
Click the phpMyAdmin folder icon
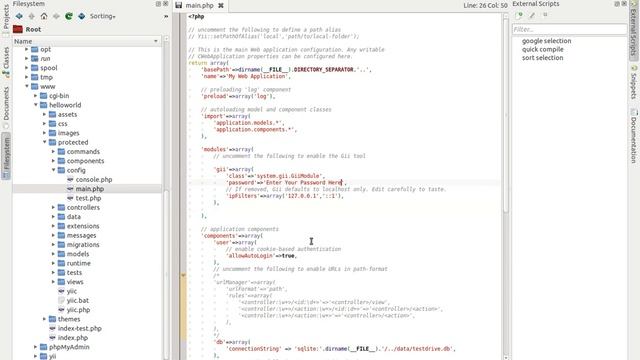[x=44, y=347]
